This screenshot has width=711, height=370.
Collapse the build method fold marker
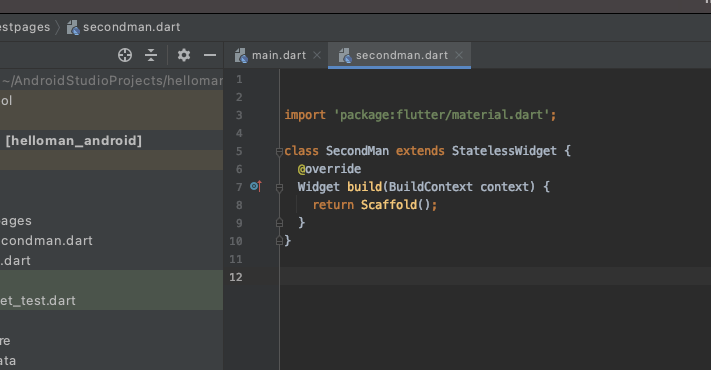279,187
